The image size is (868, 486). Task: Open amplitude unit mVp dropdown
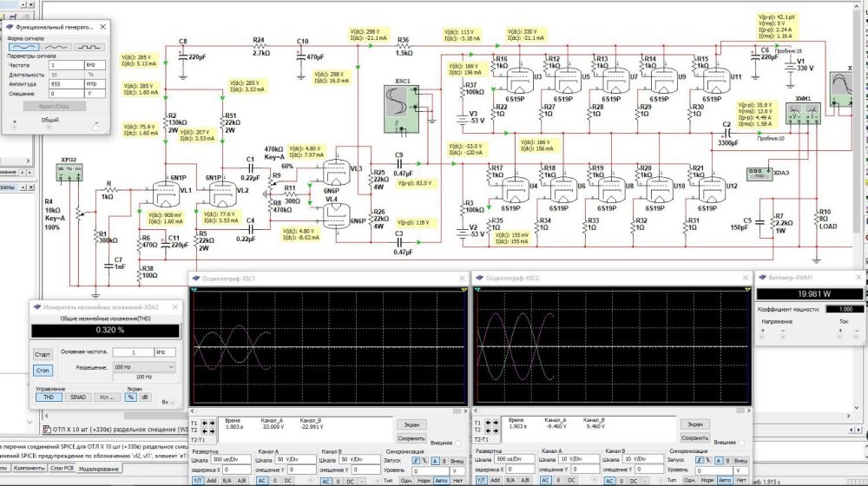(x=94, y=83)
